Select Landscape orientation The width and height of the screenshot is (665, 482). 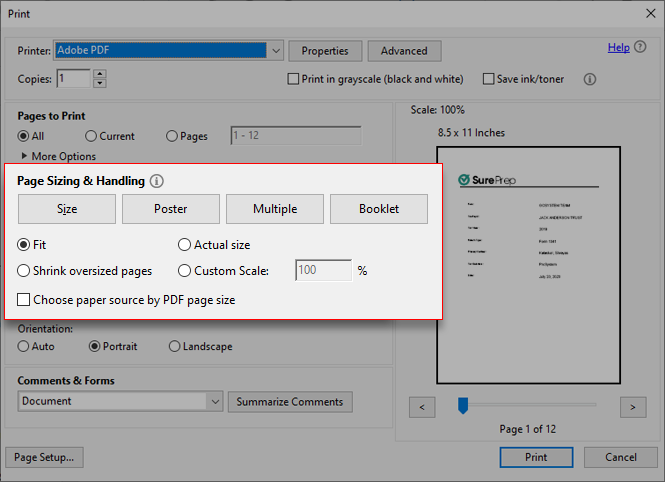tap(175, 347)
